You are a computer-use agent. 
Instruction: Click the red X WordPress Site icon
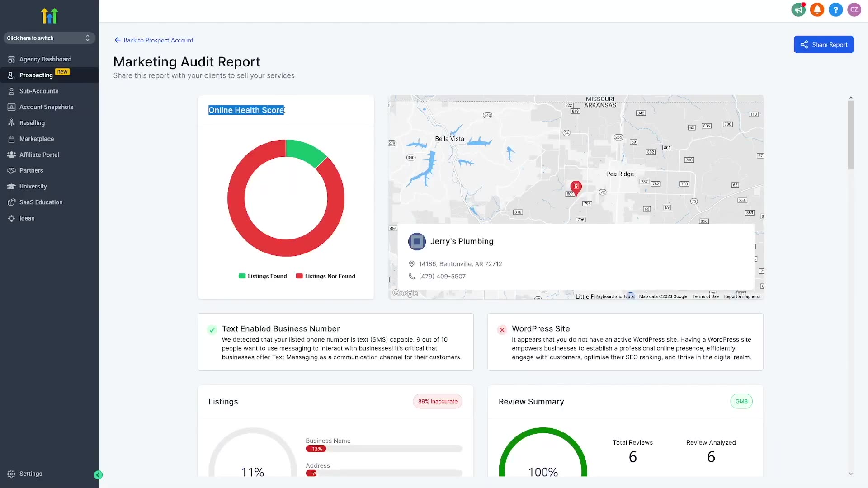[502, 330]
